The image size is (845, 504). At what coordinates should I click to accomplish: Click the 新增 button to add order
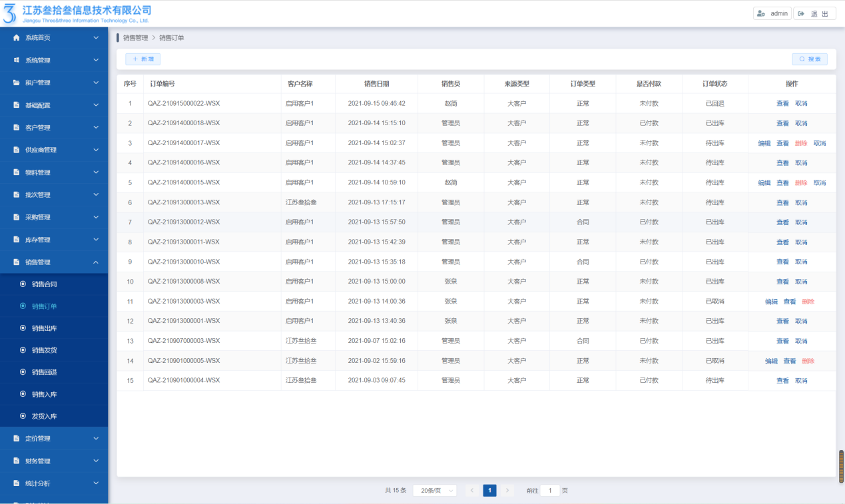(x=142, y=59)
